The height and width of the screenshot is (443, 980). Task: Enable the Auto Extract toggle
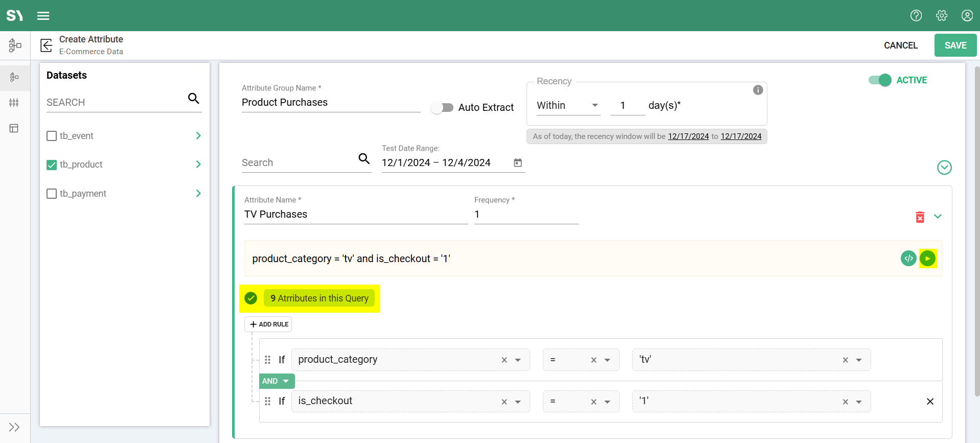coord(442,107)
